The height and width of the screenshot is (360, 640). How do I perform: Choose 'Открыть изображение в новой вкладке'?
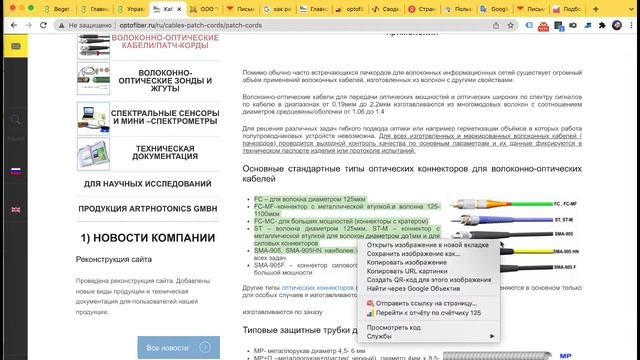click(428, 245)
